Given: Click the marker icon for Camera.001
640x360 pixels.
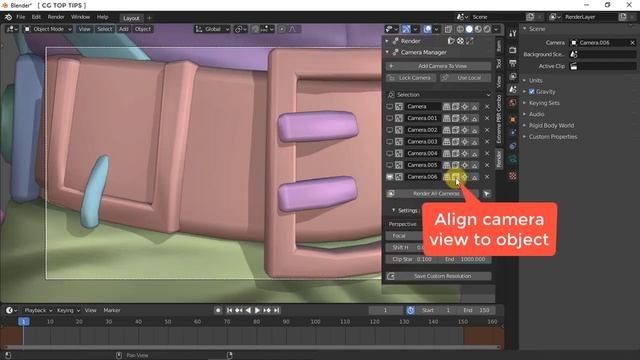Looking at the screenshot, I should (474, 118).
